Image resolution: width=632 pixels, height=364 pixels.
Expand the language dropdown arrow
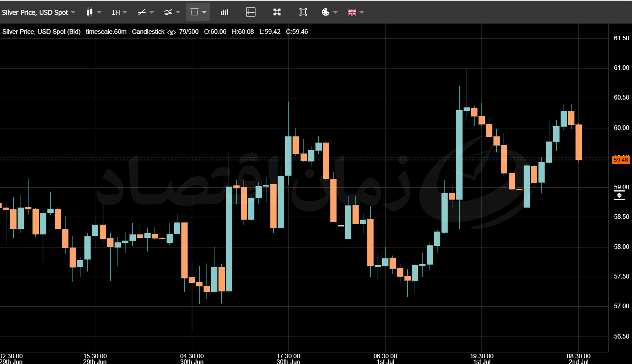[362, 12]
